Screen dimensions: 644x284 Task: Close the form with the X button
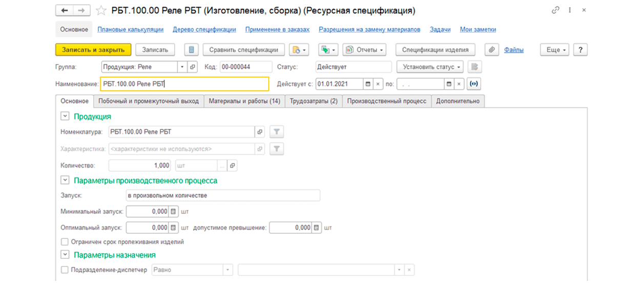(x=584, y=10)
